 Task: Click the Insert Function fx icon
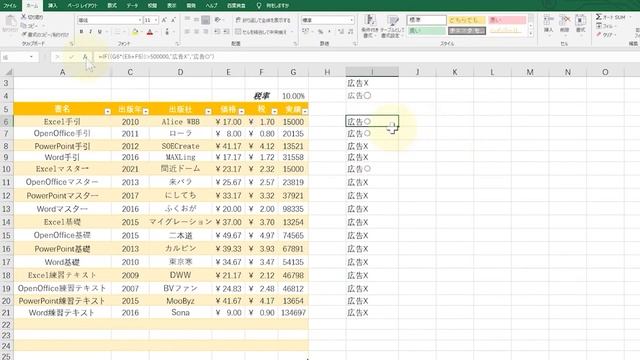(x=85, y=57)
